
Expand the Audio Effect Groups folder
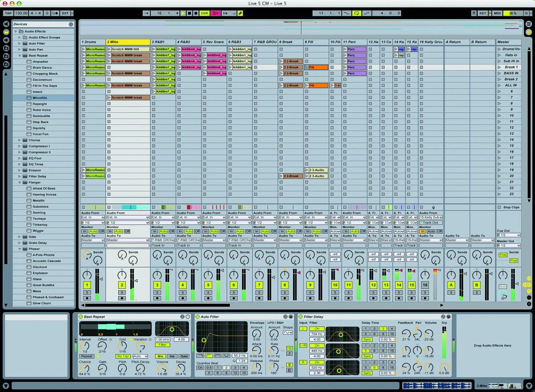coord(20,37)
